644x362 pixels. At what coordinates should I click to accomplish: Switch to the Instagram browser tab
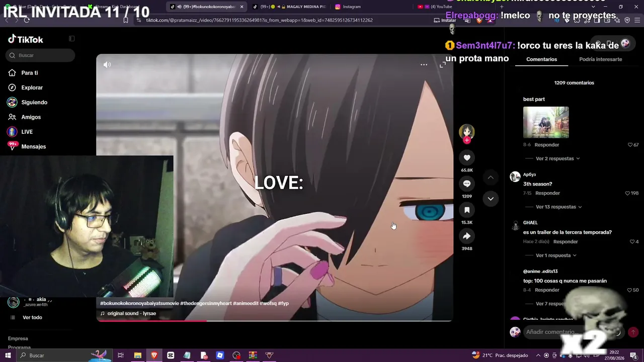tap(351, 7)
